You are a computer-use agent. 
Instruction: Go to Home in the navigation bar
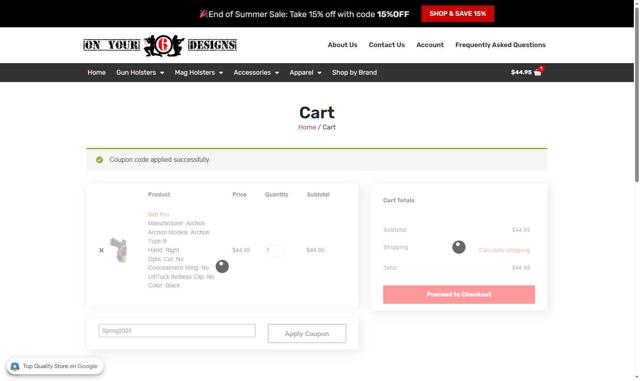click(x=96, y=72)
